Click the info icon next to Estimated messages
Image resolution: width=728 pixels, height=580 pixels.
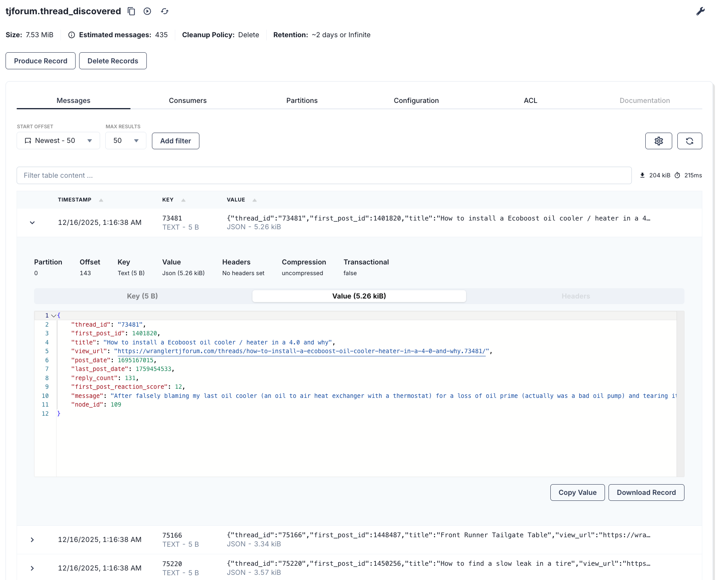pyautogui.click(x=72, y=35)
